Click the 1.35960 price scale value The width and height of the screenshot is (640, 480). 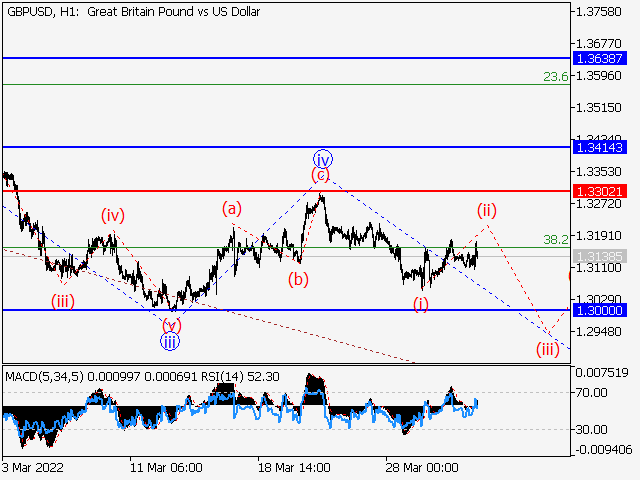coord(598,76)
